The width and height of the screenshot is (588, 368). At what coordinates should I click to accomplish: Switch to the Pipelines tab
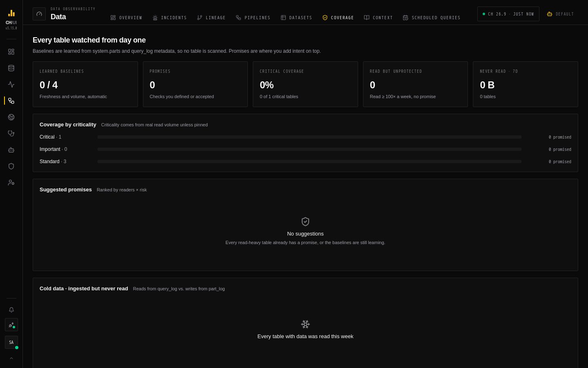tap(253, 18)
